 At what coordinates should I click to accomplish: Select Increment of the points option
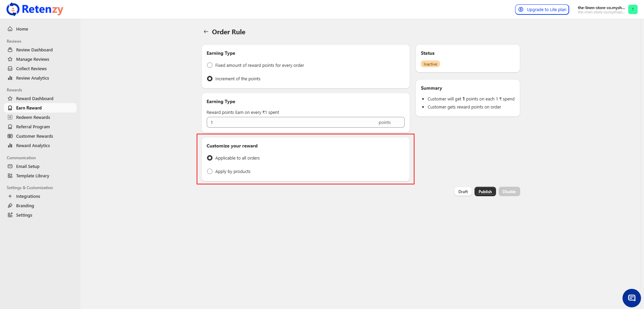210,79
